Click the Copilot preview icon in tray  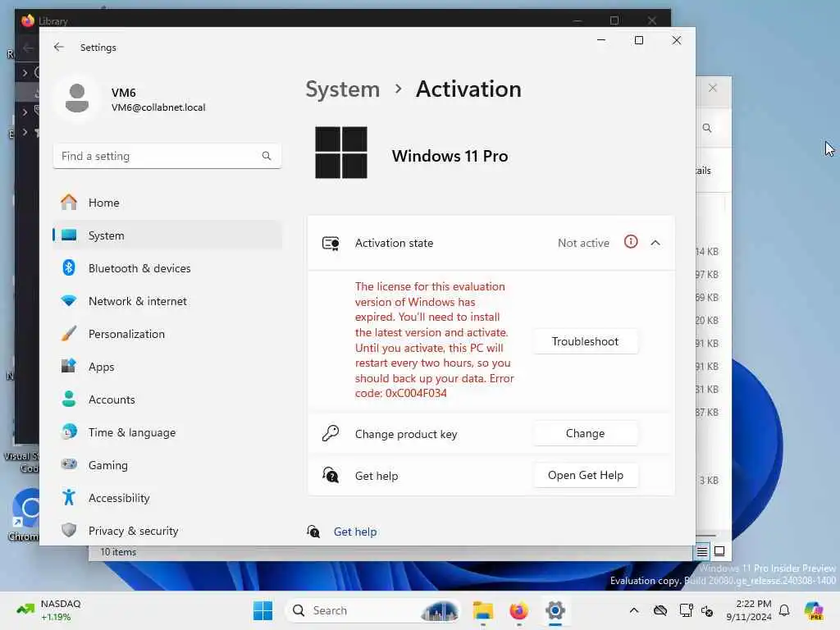pyautogui.click(x=813, y=610)
